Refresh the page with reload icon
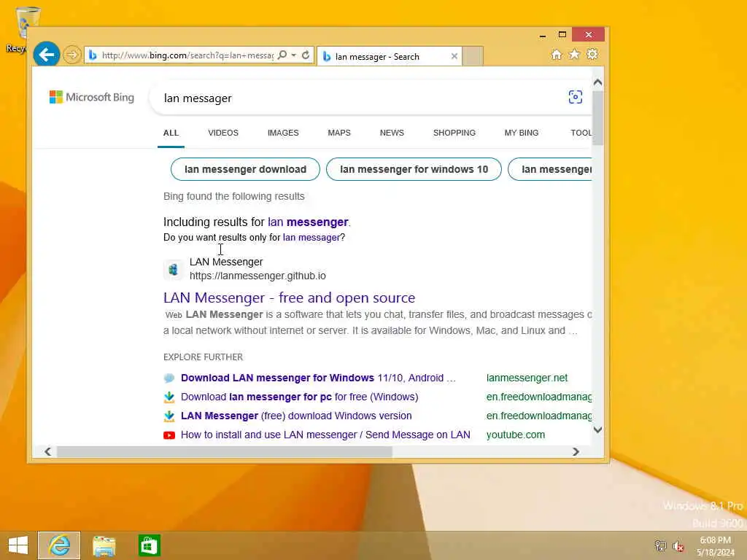The height and width of the screenshot is (560, 747). tap(306, 55)
